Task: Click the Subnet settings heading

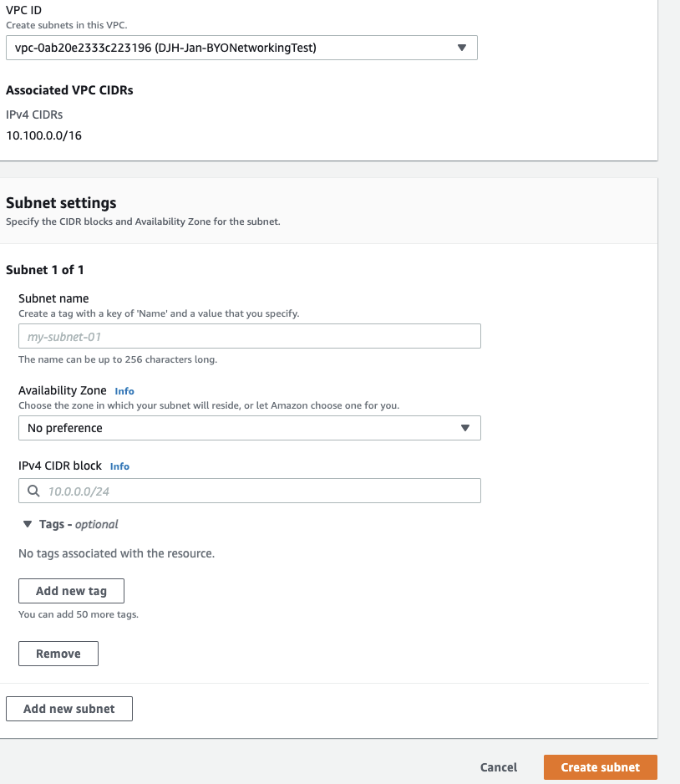Action: tap(61, 203)
